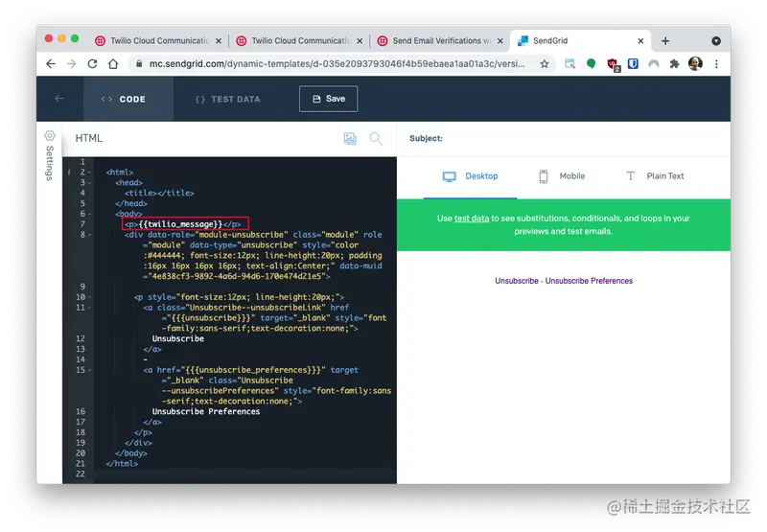Click the gray arc extension icon
This screenshot has height=532, width=767.
pos(654,63)
